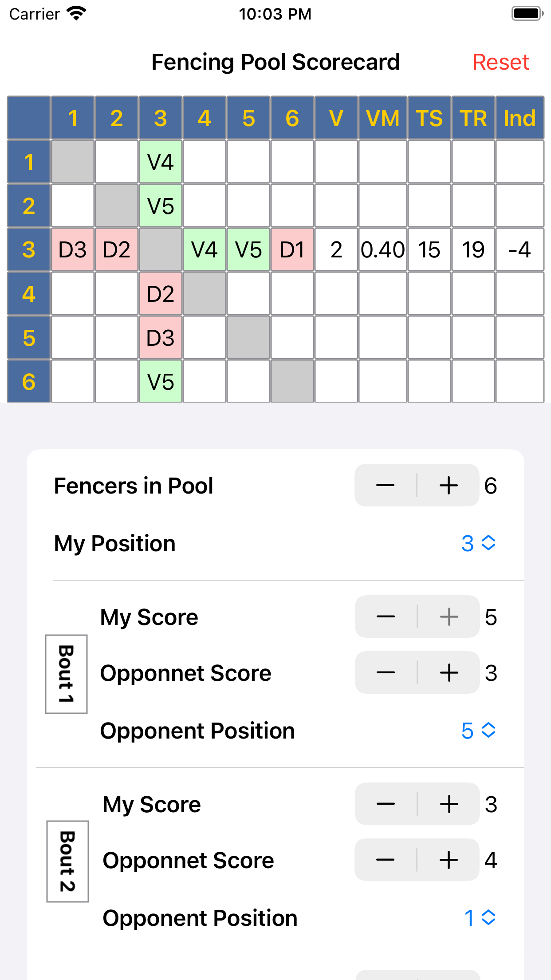
Task: Tap the row 6 header cell
Action: pyautogui.click(x=29, y=381)
